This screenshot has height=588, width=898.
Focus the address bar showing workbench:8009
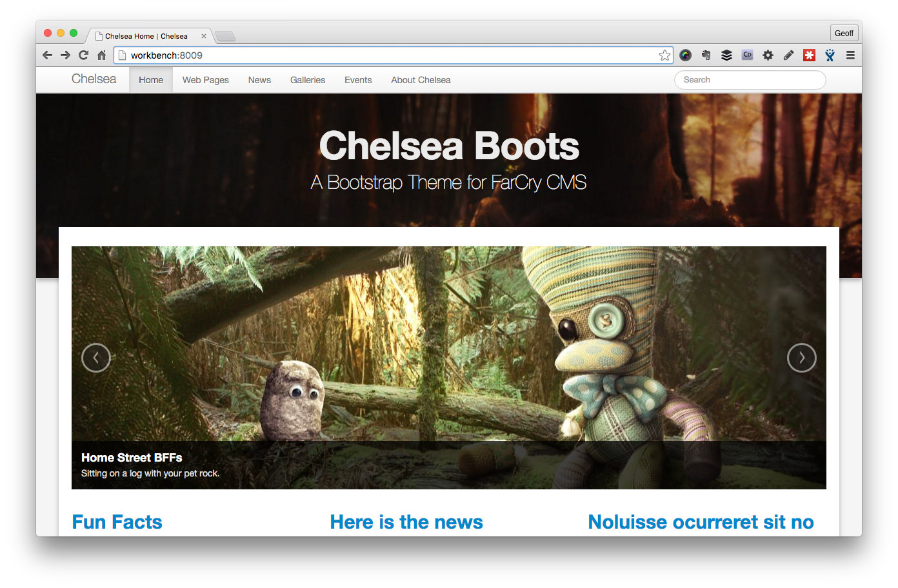tap(393, 55)
